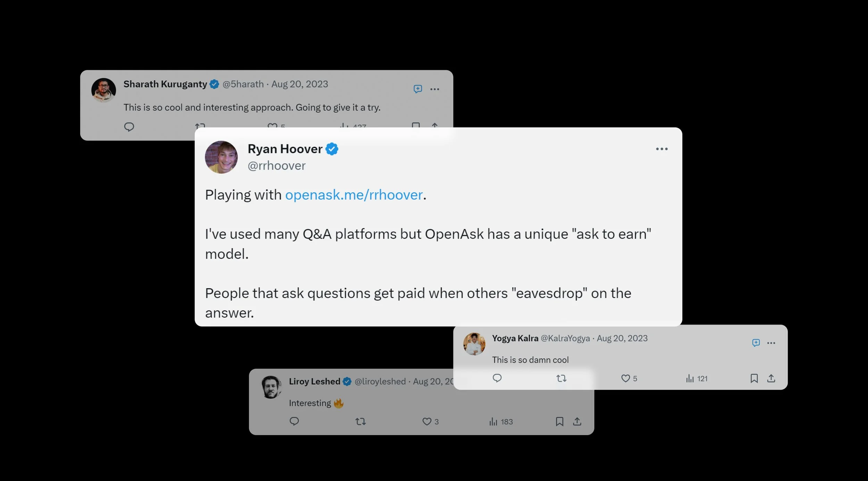
Task: Open the openask.me/rrhoover link
Action: click(354, 195)
